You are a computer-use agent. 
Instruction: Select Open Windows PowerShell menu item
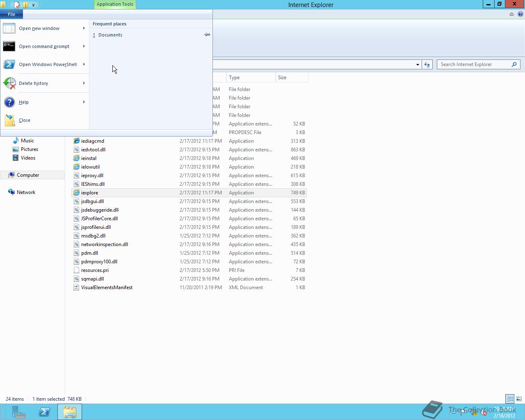(45, 64)
